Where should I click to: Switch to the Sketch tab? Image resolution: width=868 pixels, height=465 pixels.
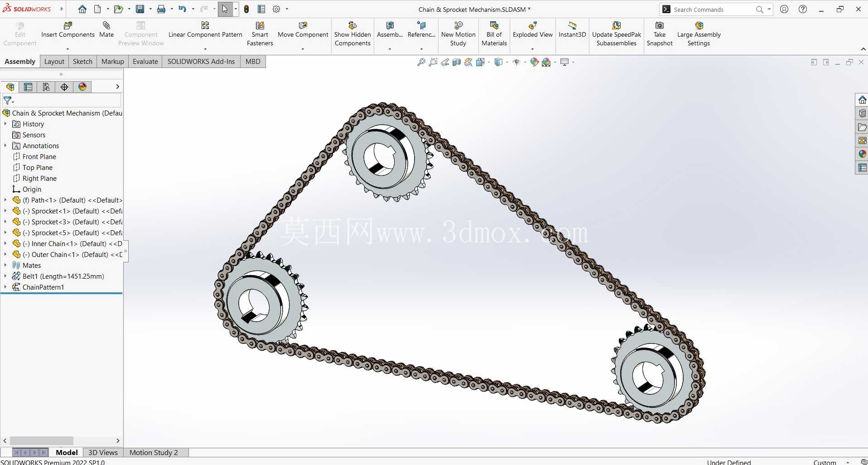[x=82, y=62]
